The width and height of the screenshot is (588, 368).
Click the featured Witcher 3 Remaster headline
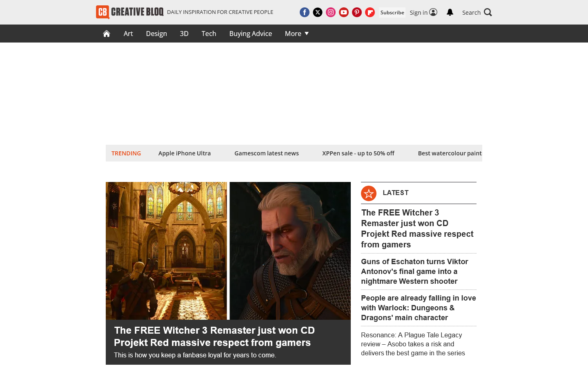pos(214,336)
